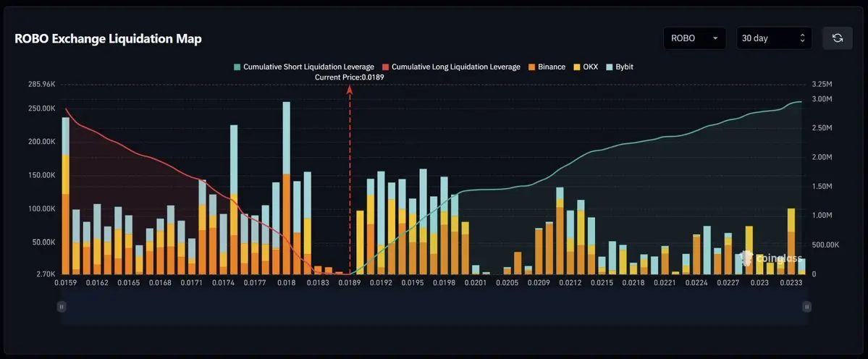The height and width of the screenshot is (359, 868).
Task: Click the green short liquidation legend swatch
Action: tap(237, 67)
